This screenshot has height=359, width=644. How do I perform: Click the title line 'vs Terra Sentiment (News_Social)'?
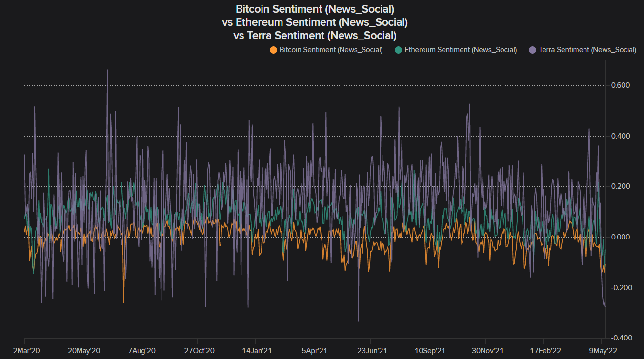pos(315,35)
